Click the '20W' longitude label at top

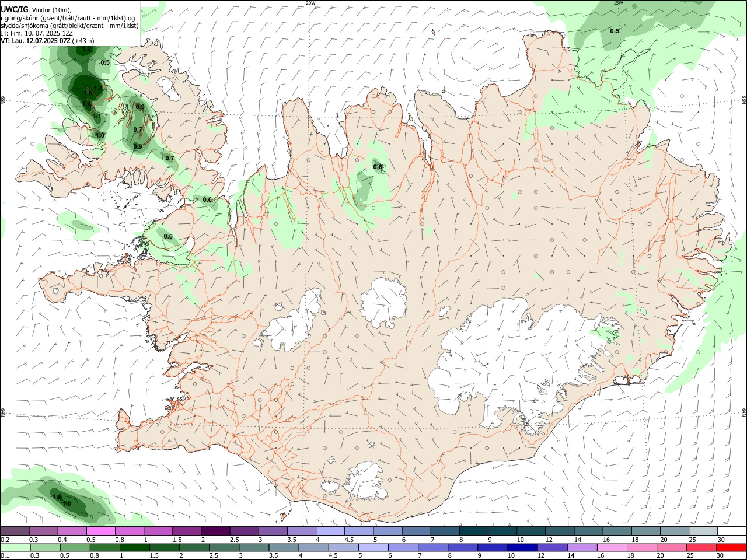(x=310, y=3)
